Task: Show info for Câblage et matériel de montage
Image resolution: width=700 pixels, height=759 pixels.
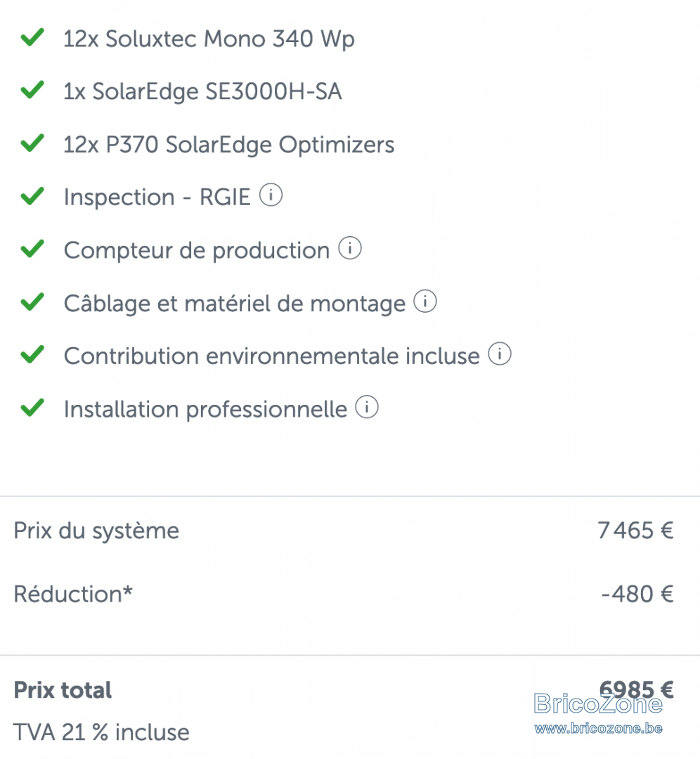Action: coord(425,301)
